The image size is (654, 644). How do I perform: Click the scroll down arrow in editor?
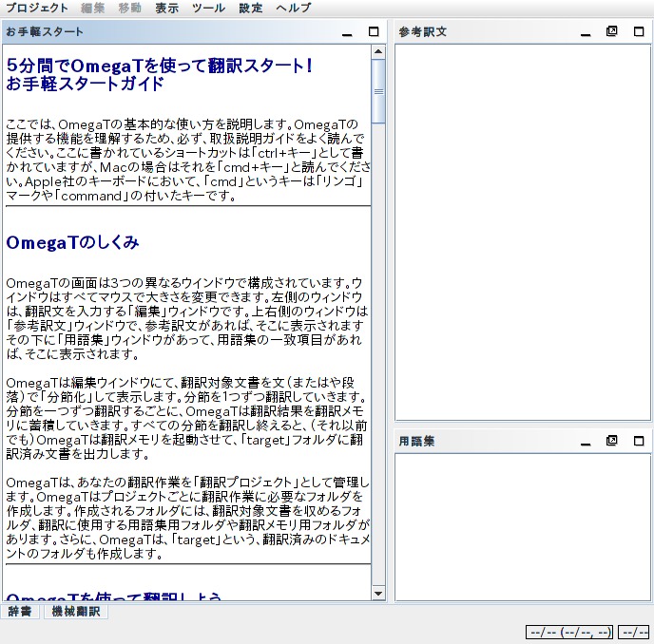pyautogui.click(x=378, y=594)
